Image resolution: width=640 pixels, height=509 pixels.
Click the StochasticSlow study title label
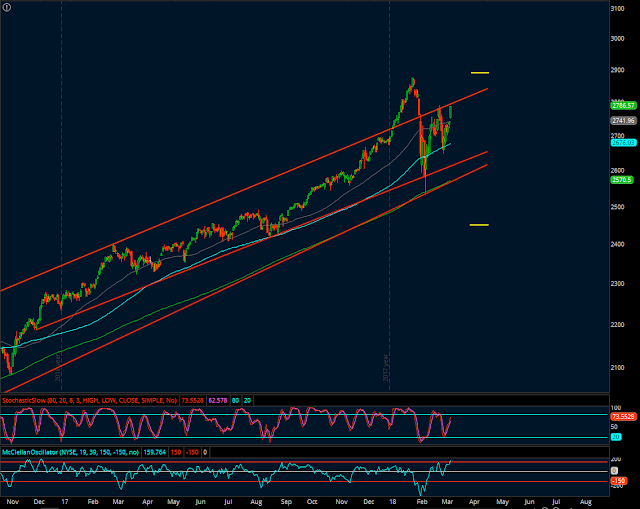(89, 400)
